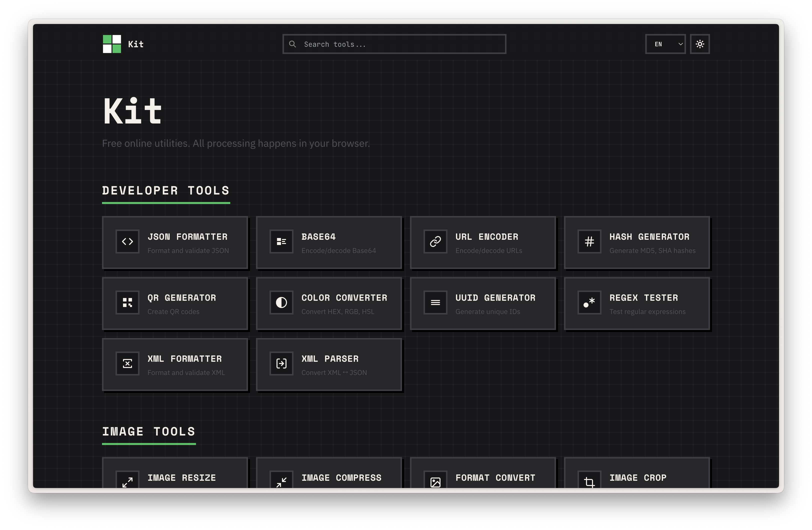Viewport: 812px width, 530px height.
Task: Click the Hash Generator hash icon
Action: (589, 241)
